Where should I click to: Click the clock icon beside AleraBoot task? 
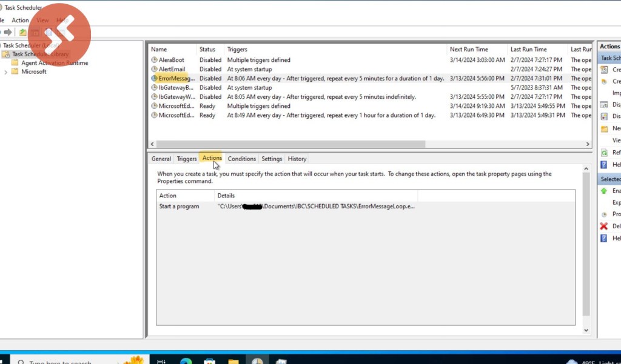pos(154,61)
